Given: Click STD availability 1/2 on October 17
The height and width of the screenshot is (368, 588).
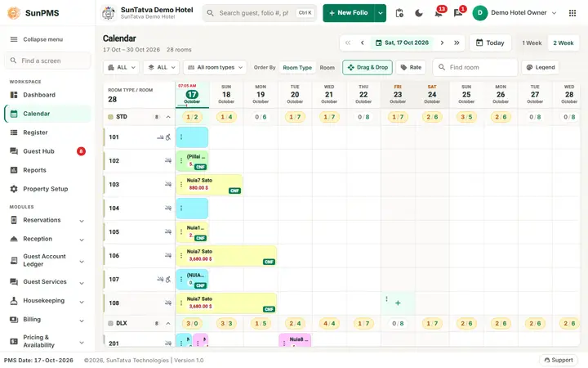Looking at the screenshot, I should [192, 117].
